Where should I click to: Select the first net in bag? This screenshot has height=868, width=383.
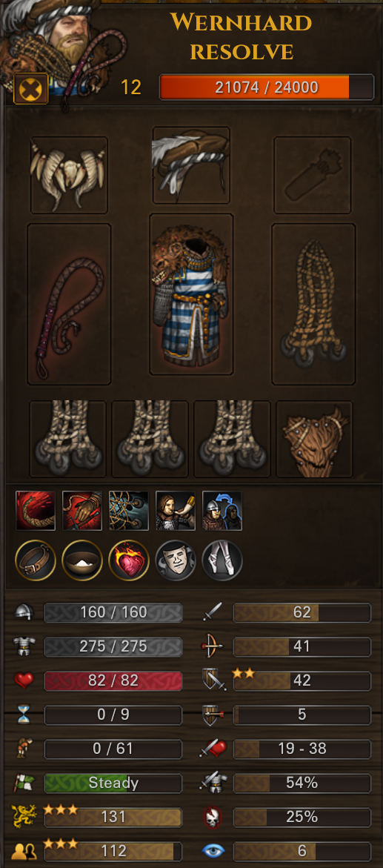point(67,439)
